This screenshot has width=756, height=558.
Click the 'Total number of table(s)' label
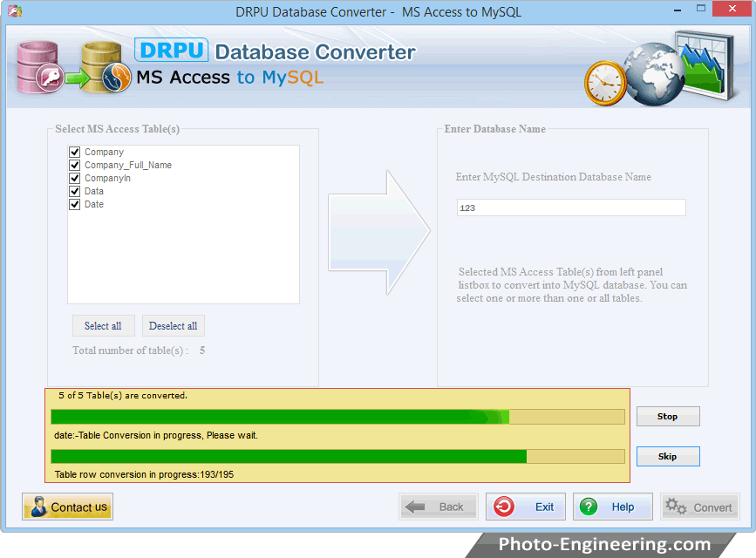click(x=131, y=350)
